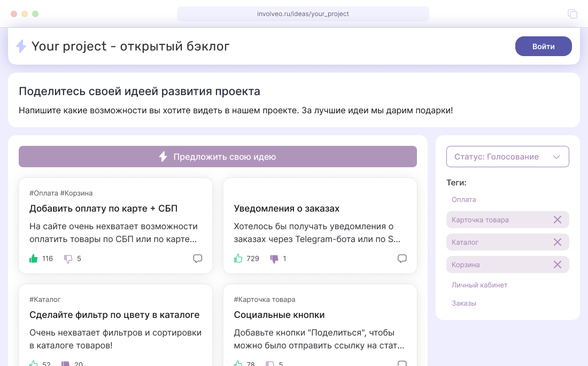The width and height of the screenshot is (588, 366).
Task: Upvote the Уведомления о заказах idea
Action: tap(238, 259)
